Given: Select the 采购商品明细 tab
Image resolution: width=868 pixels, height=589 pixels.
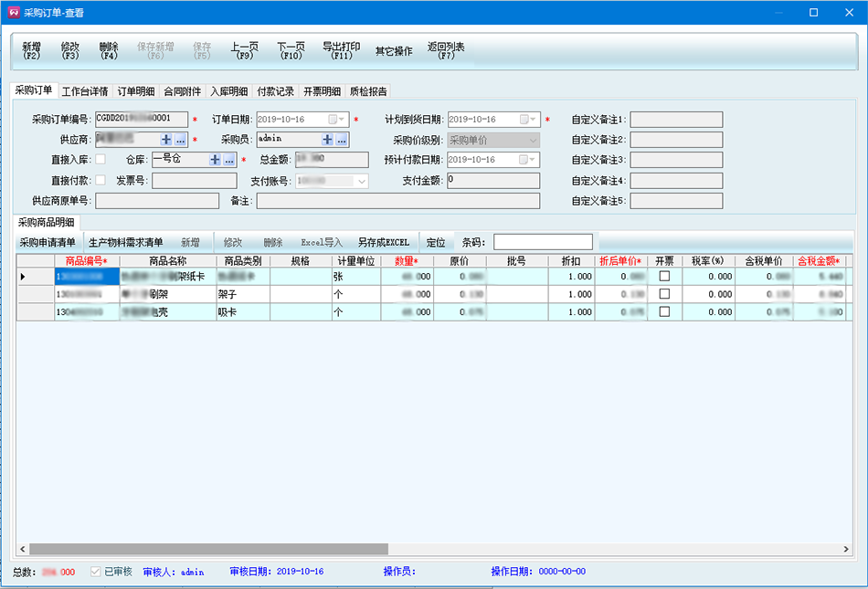Looking at the screenshot, I should [x=47, y=222].
